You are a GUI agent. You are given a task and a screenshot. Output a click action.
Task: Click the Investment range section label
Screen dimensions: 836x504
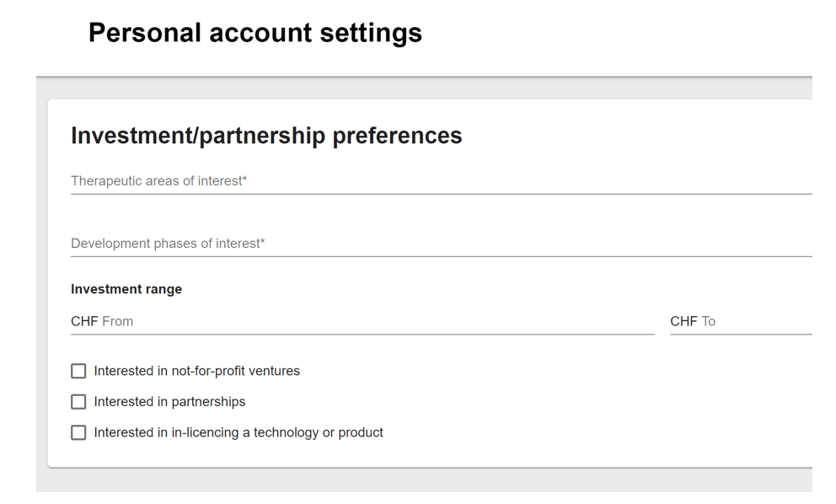(x=126, y=289)
